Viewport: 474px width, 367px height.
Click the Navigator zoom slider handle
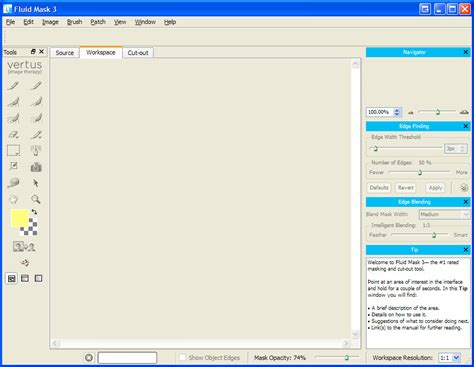tap(438, 112)
